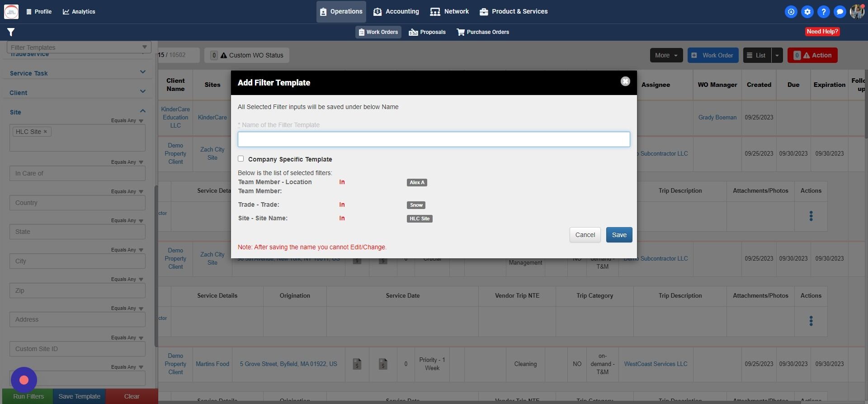Open the Product & Services menu
The image size is (868, 404).
(x=514, y=12)
